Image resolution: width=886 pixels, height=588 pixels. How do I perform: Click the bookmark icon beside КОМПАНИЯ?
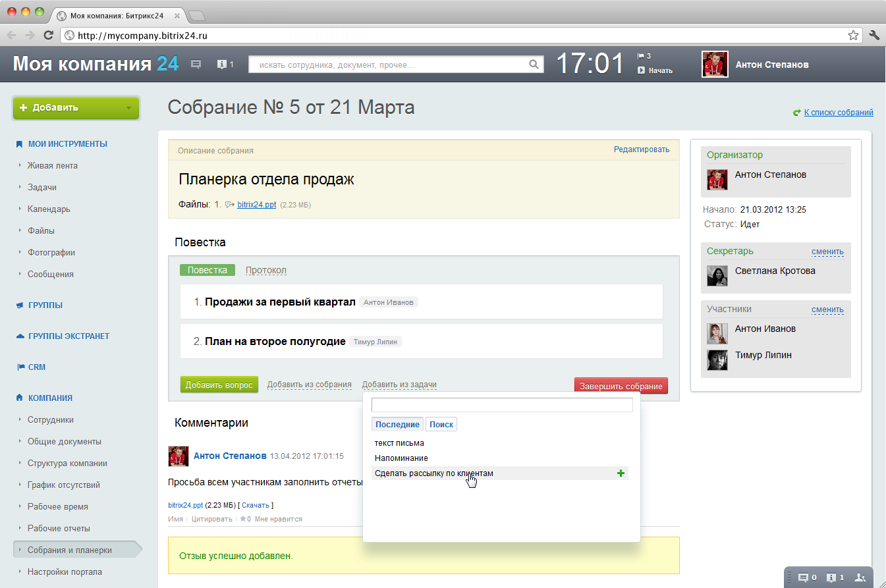[x=20, y=398]
